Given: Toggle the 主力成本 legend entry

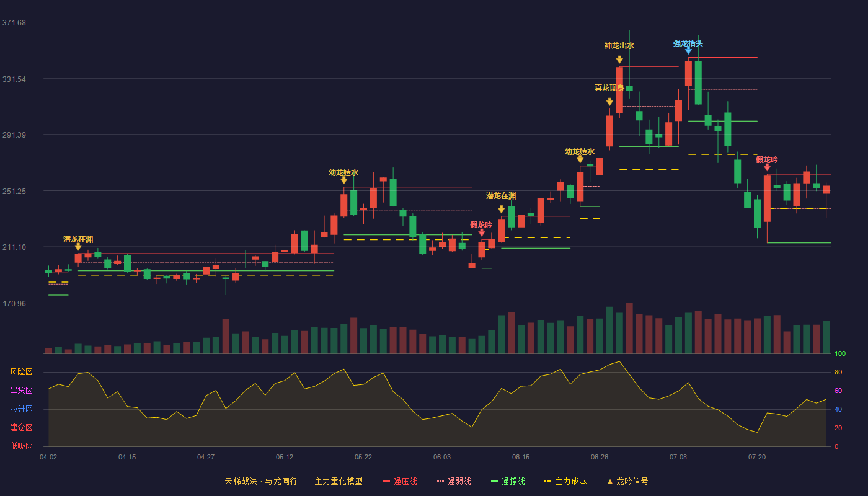Looking at the screenshot, I should [565, 481].
